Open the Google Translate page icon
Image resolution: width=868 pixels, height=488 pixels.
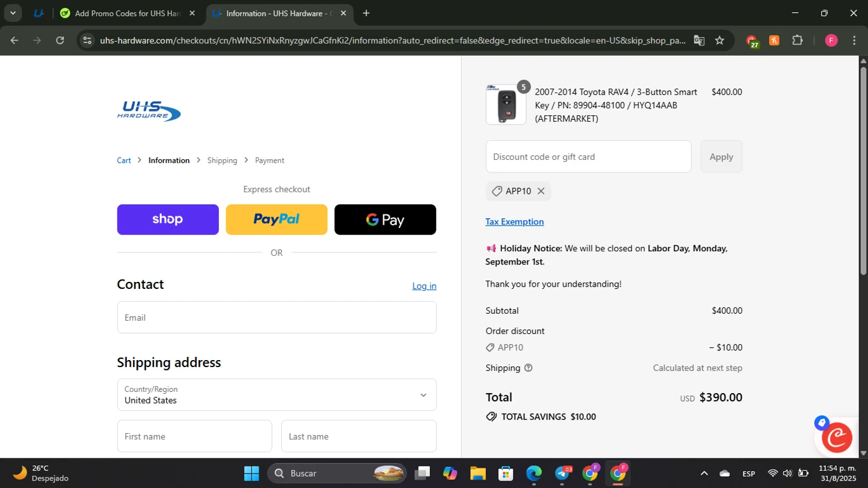[x=699, y=41]
